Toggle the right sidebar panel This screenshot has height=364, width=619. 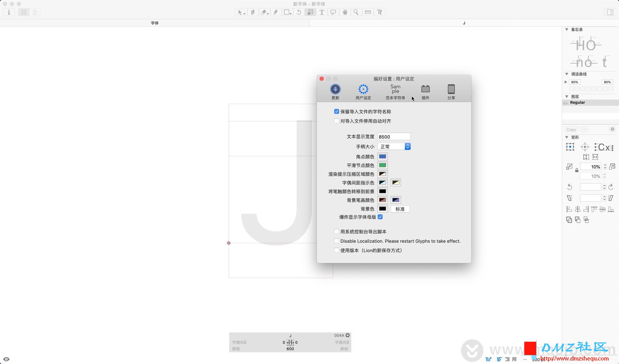(610, 12)
